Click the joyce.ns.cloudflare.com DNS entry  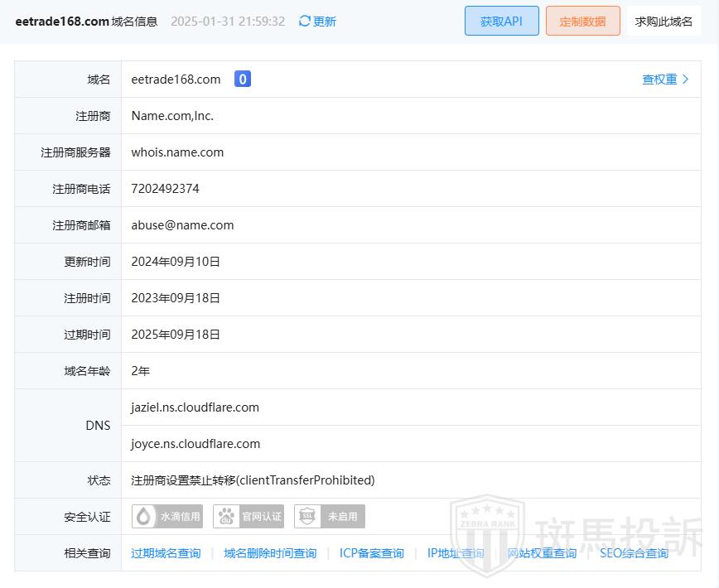[x=195, y=444]
